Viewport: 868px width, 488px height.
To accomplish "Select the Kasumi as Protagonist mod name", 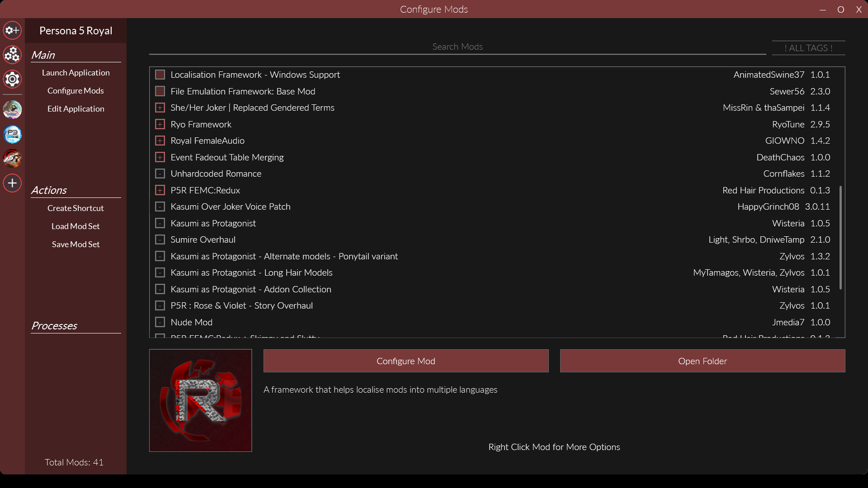I will click(213, 223).
